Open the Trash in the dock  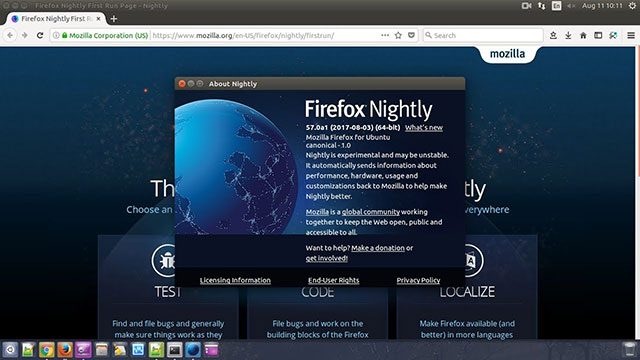(x=629, y=349)
